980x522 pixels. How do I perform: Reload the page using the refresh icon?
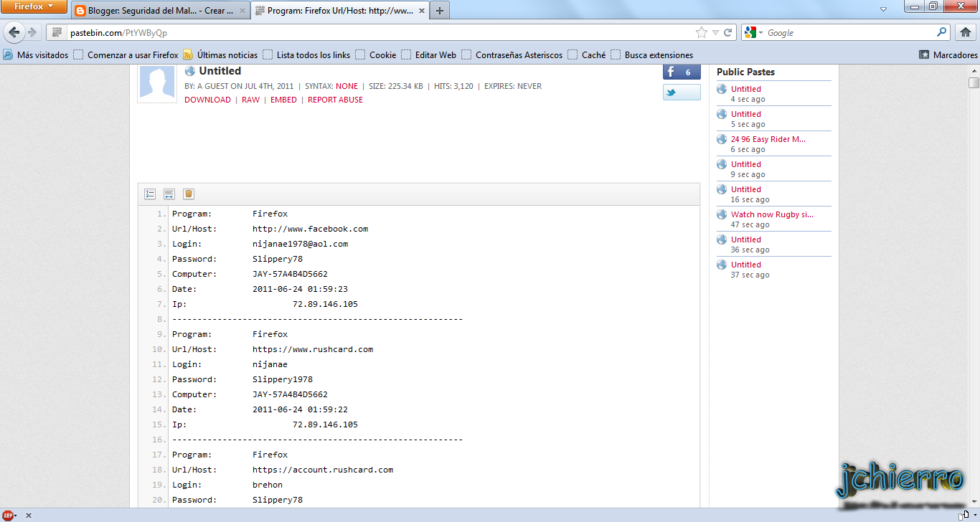(728, 33)
